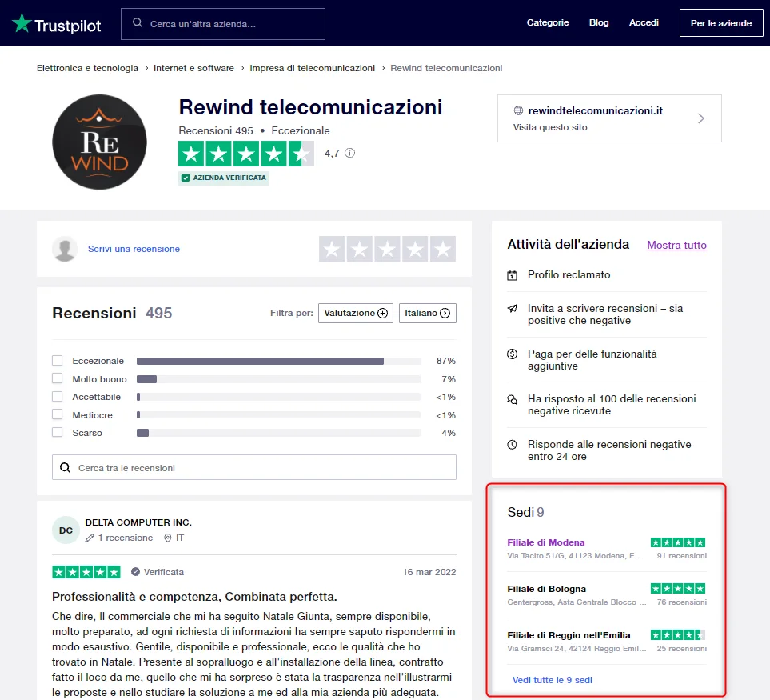Click the DC avatar of Delta Computer Inc.
Image resolution: width=770 pixels, height=700 pixels.
pyautogui.click(x=66, y=530)
